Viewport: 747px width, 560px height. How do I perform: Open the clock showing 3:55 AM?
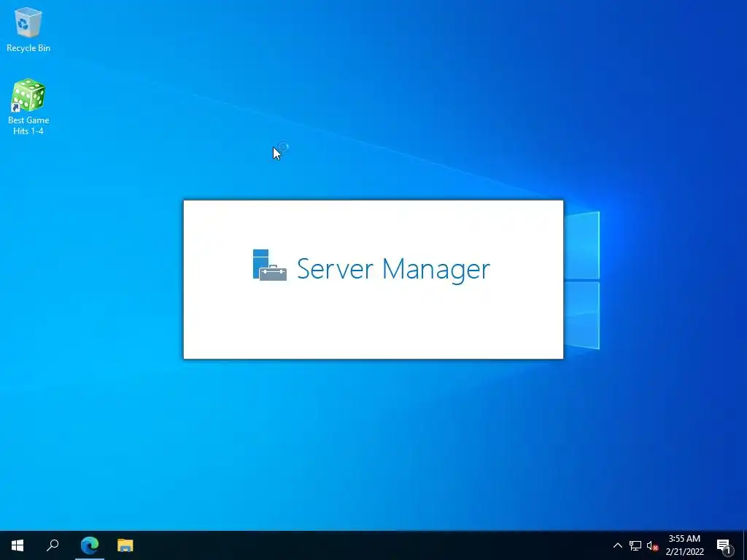[684, 545]
